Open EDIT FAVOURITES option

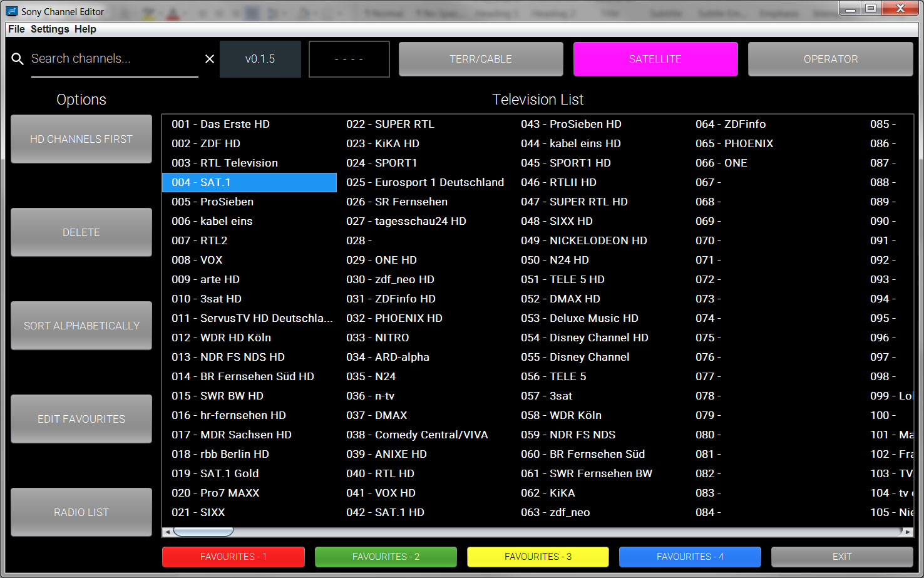(81, 419)
